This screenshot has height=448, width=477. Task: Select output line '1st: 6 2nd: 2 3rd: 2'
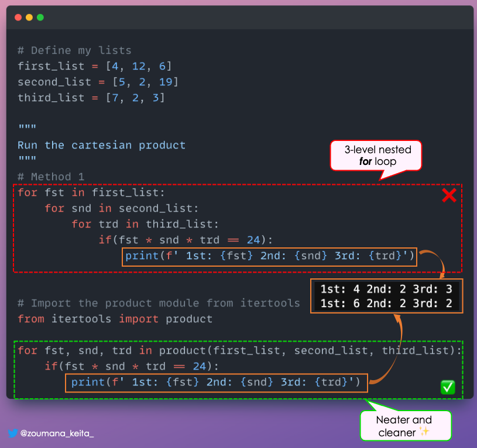[x=386, y=304]
